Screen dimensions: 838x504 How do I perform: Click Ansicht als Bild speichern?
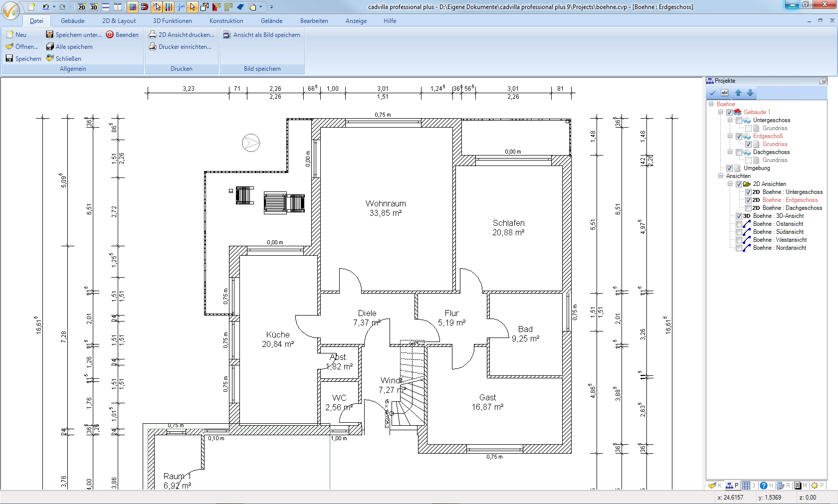point(262,35)
